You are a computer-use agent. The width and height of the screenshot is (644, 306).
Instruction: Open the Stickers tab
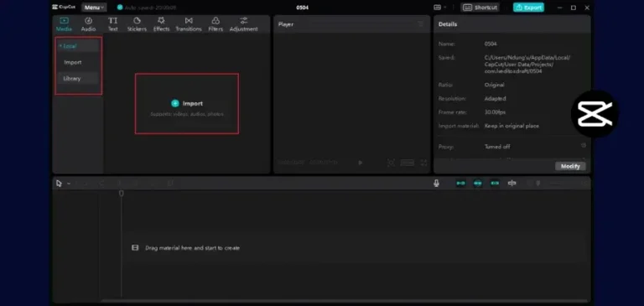click(137, 24)
